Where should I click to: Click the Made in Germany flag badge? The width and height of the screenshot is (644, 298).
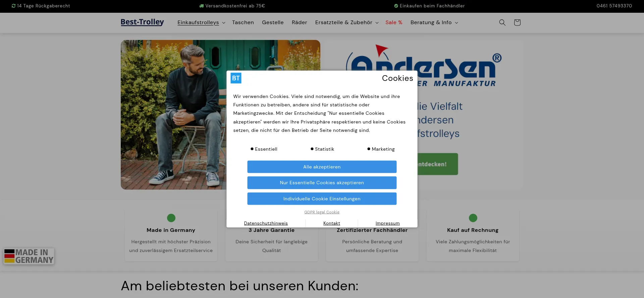pos(29,256)
